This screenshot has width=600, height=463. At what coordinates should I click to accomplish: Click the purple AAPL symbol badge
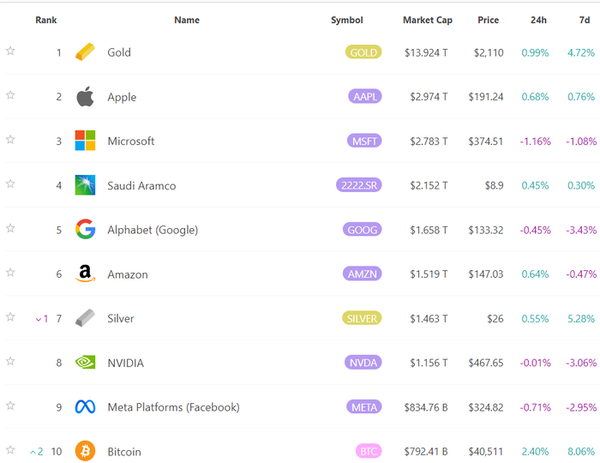click(362, 97)
